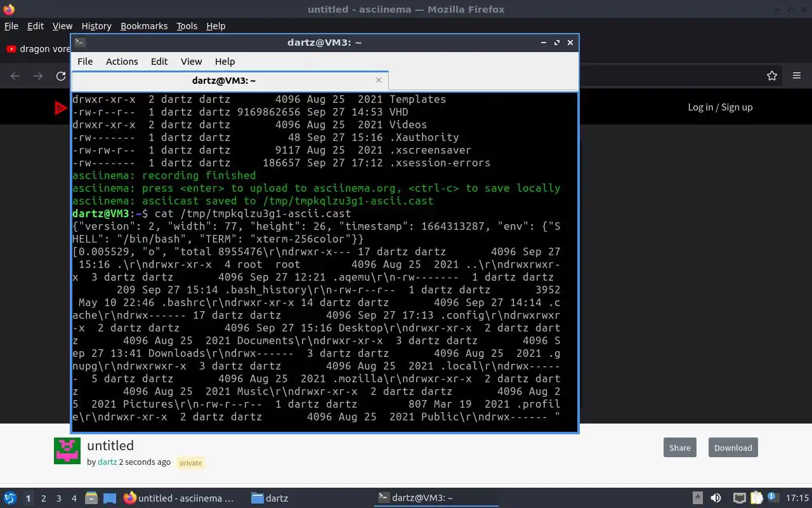The height and width of the screenshot is (508, 812).
Task: Close the dartz@VM3 terminal tab
Action: tap(379, 80)
